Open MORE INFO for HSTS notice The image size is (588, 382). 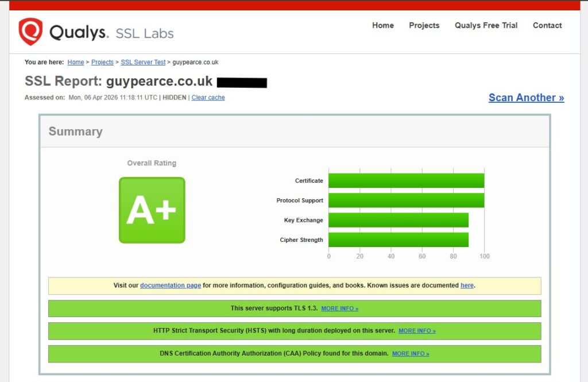click(x=417, y=331)
